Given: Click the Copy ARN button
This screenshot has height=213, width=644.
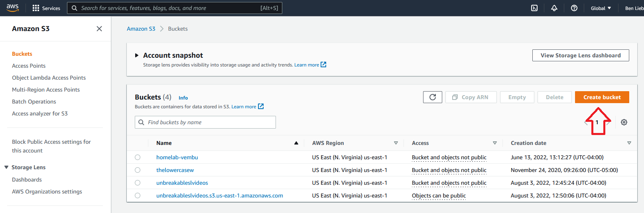Looking at the screenshot, I should click(471, 97).
